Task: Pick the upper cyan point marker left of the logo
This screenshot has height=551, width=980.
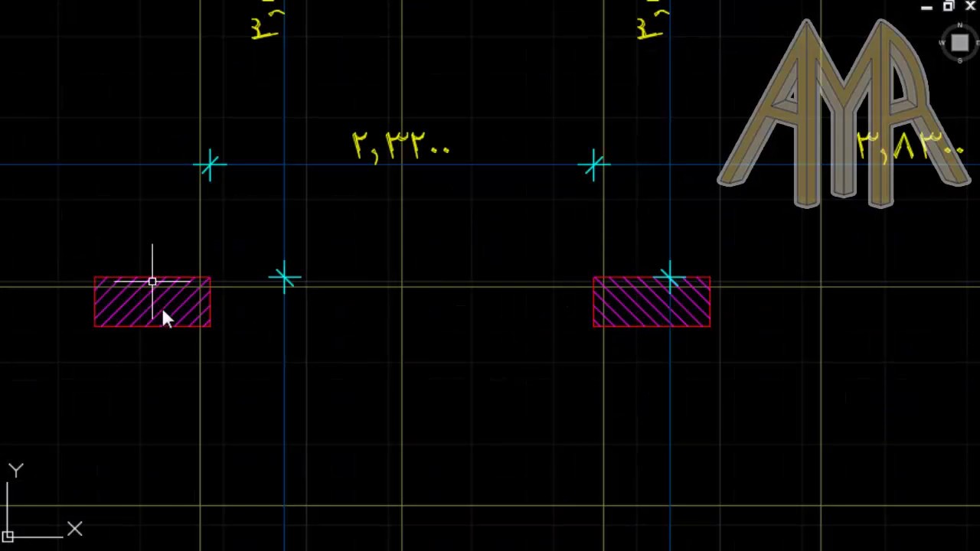Action: point(594,165)
